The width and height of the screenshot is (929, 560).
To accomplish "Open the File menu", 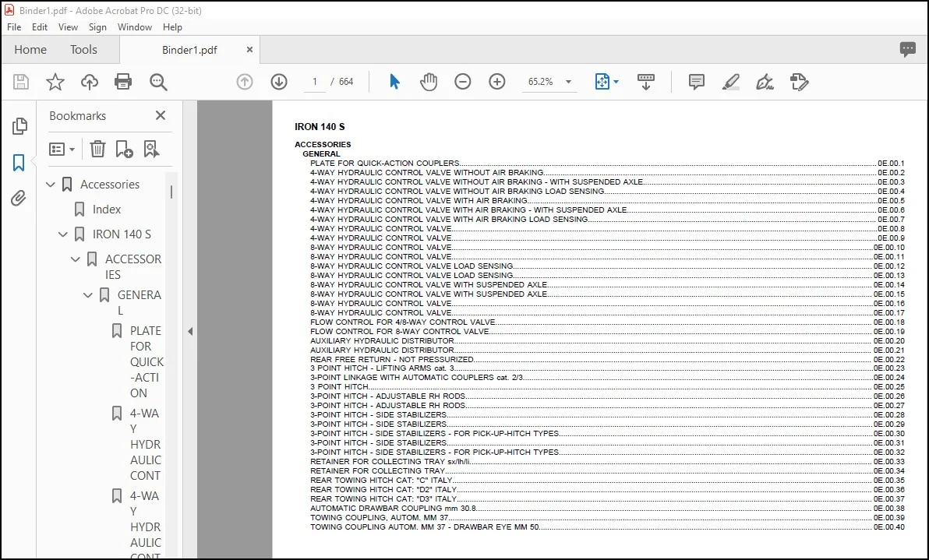I will [14, 27].
